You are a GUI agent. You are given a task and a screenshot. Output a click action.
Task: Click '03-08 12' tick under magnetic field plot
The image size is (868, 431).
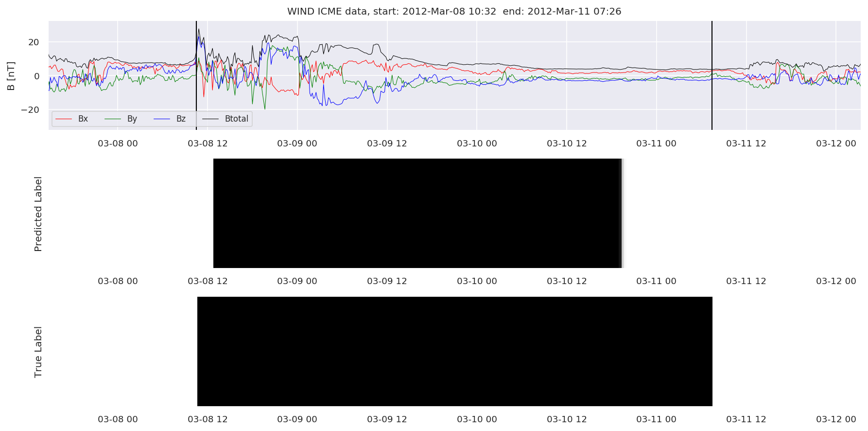208,144
